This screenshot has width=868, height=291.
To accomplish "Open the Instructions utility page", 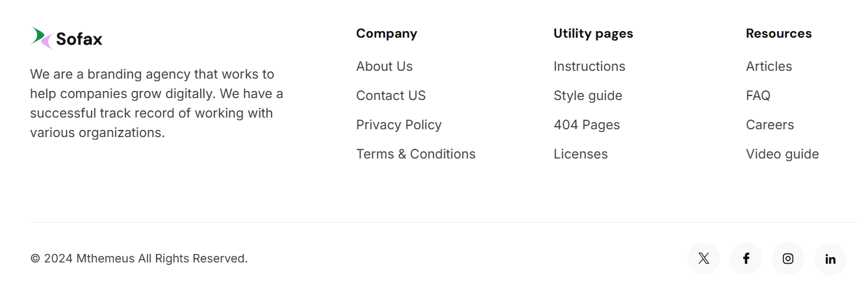I will (589, 66).
